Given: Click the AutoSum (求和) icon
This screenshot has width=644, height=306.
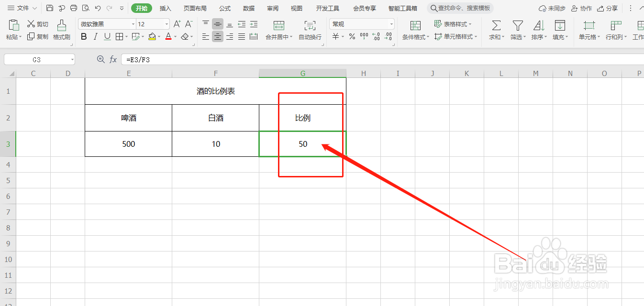Looking at the screenshot, I should pos(495,29).
